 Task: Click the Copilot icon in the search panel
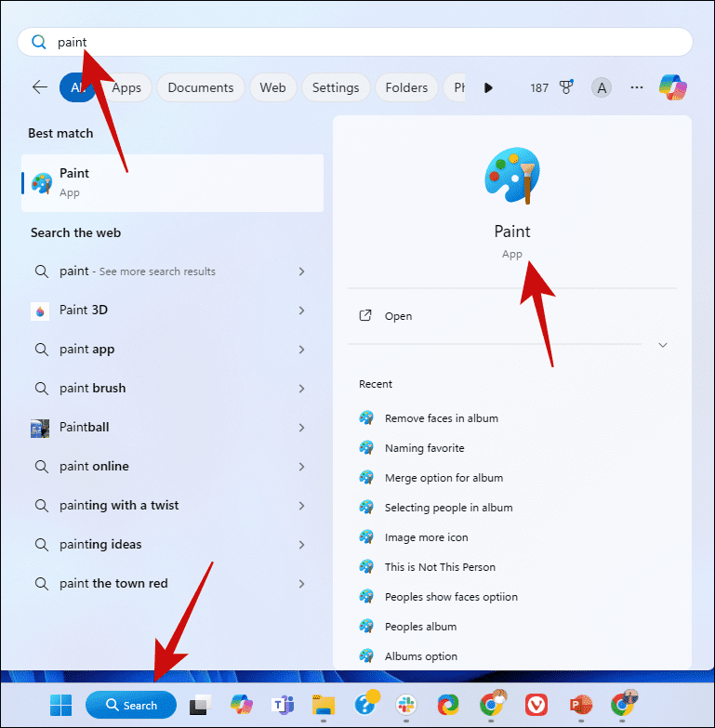point(672,87)
